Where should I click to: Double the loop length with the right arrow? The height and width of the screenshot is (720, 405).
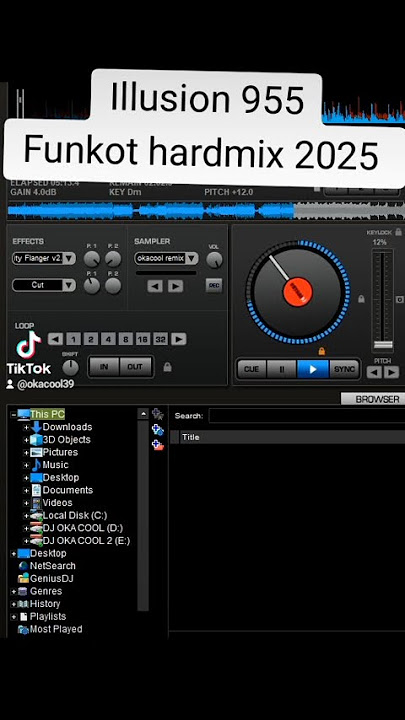179,339
